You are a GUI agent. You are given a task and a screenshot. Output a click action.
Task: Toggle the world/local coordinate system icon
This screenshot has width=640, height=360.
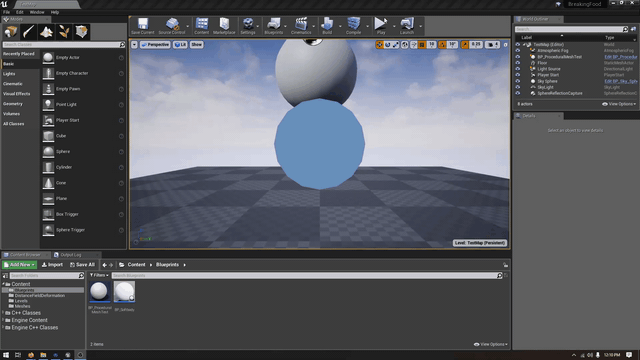click(404, 44)
